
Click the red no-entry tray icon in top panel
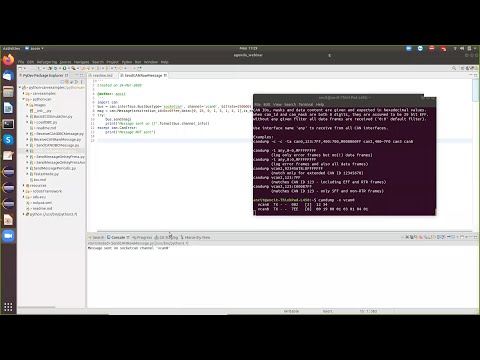coord(432,49)
